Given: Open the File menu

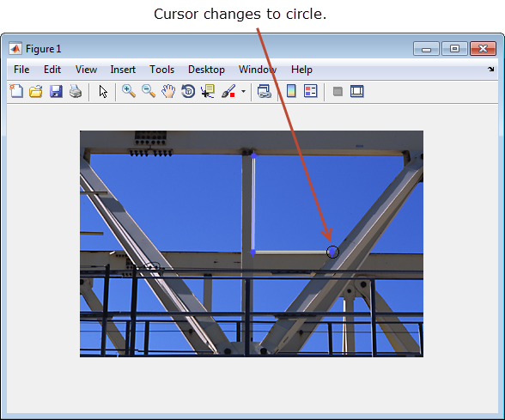Looking at the screenshot, I should 21,70.
